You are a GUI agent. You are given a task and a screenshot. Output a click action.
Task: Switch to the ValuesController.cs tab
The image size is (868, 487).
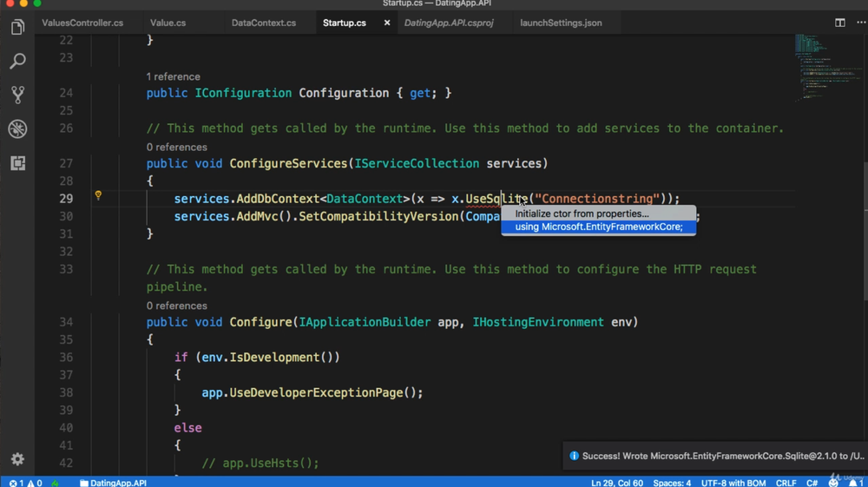(82, 23)
